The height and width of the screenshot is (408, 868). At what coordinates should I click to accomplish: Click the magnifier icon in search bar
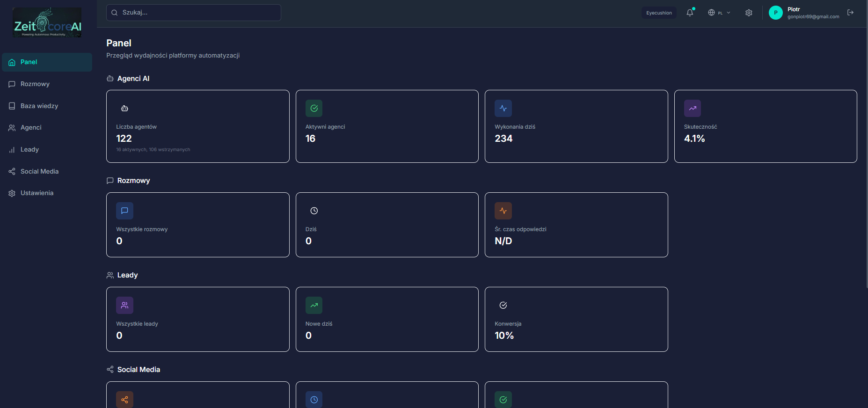point(115,13)
